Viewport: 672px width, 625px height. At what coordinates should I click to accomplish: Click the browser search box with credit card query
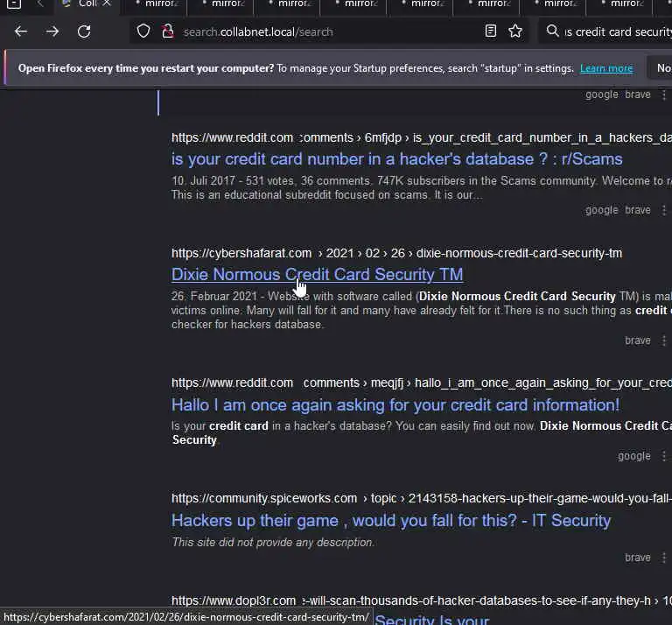[x=617, y=32]
